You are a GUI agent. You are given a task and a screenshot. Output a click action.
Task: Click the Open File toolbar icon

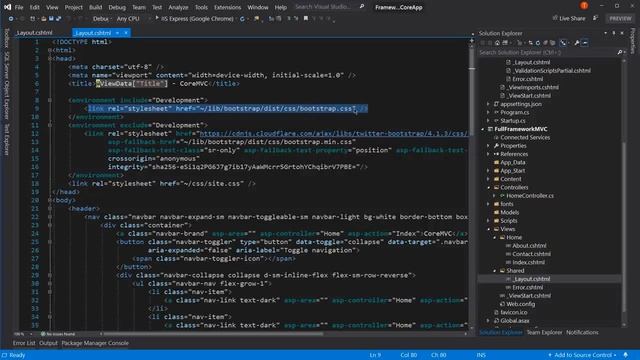(x=43, y=19)
